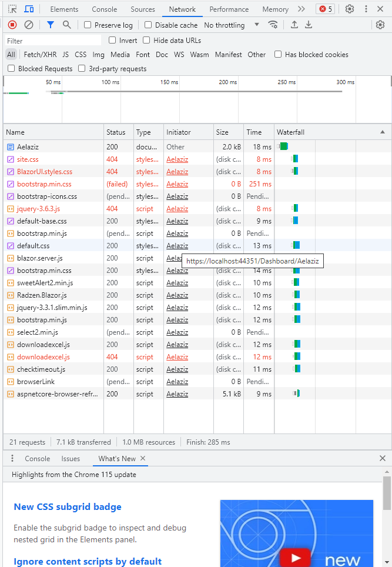Stop recording the network log
This screenshot has width=392, height=567.
point(12,25)
